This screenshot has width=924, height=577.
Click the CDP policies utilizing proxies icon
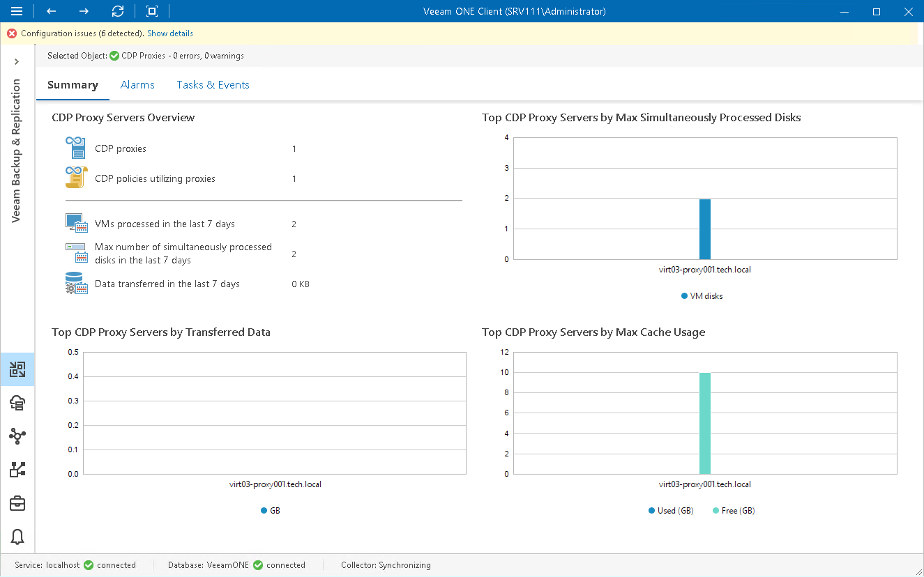point(76,178)
